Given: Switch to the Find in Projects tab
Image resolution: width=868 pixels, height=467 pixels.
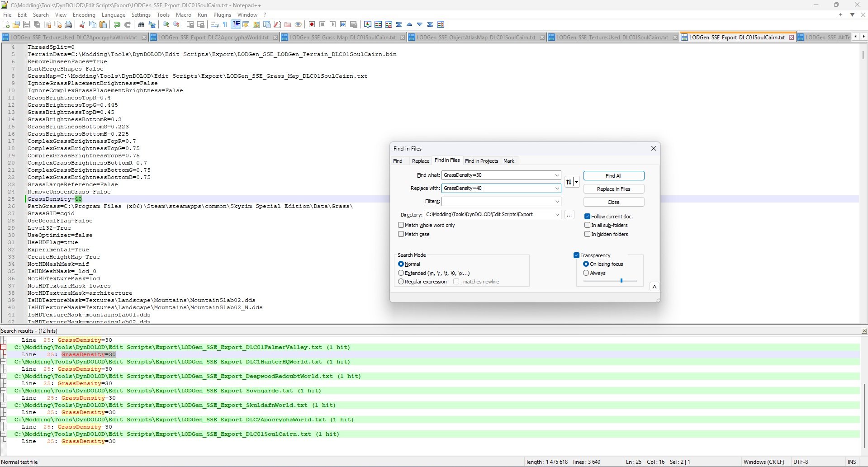Looking at the screenshot, I should tap(481, 161).
